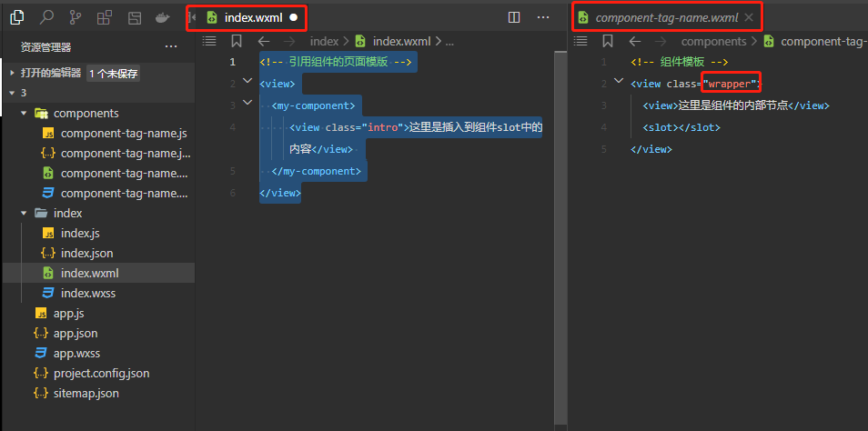Screen dimensions: 868x431
Task: Click bookmark icon in left editor toolbar
Action: coord(237,40)
